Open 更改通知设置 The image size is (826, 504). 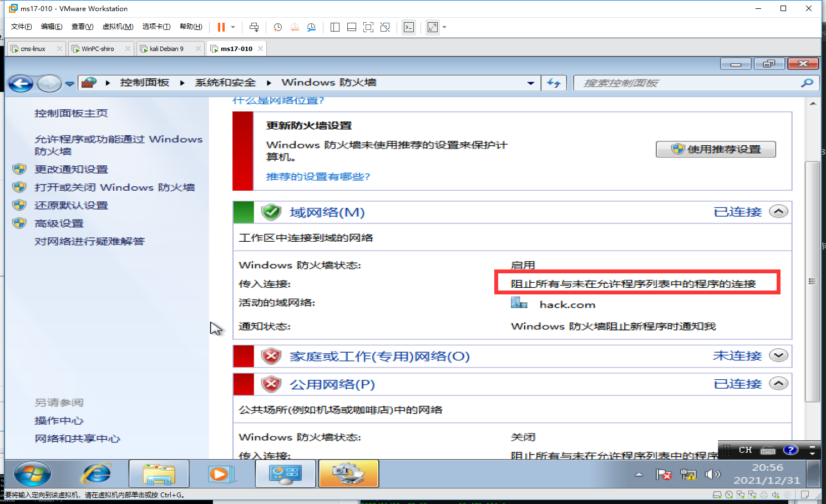[71, 169]
